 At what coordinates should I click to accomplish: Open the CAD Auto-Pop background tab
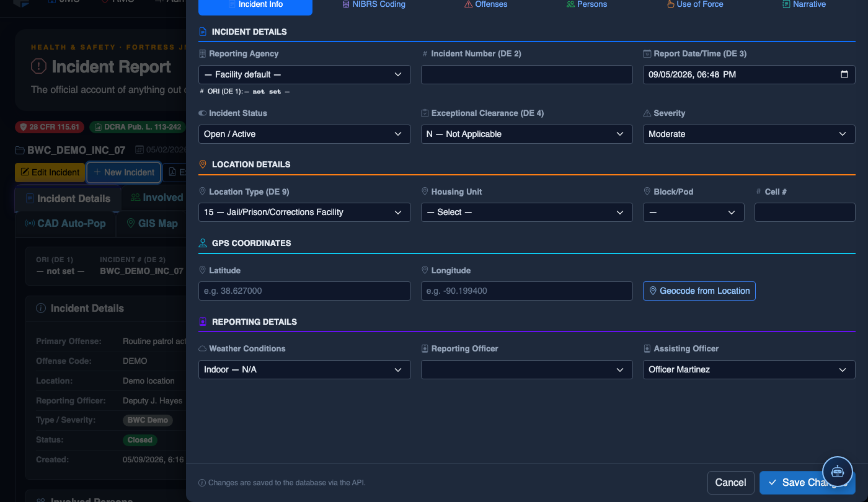(x=65, y=224)
